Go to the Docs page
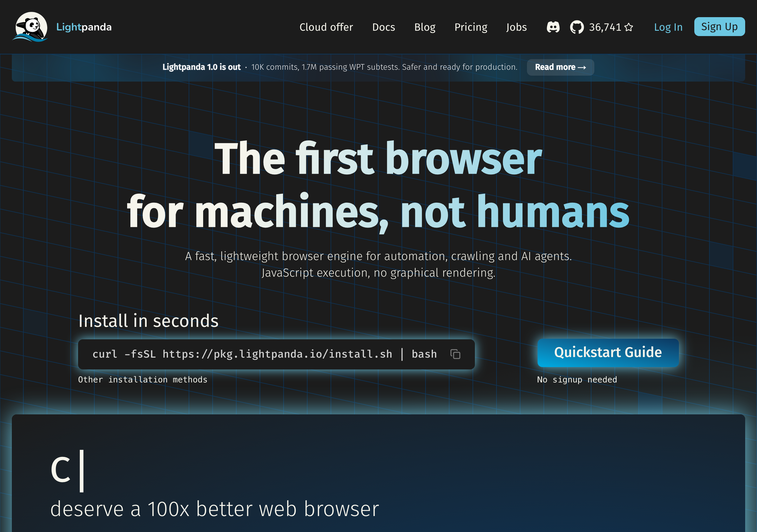The height and width of the screenshot is (532, 757). [384, 27]
